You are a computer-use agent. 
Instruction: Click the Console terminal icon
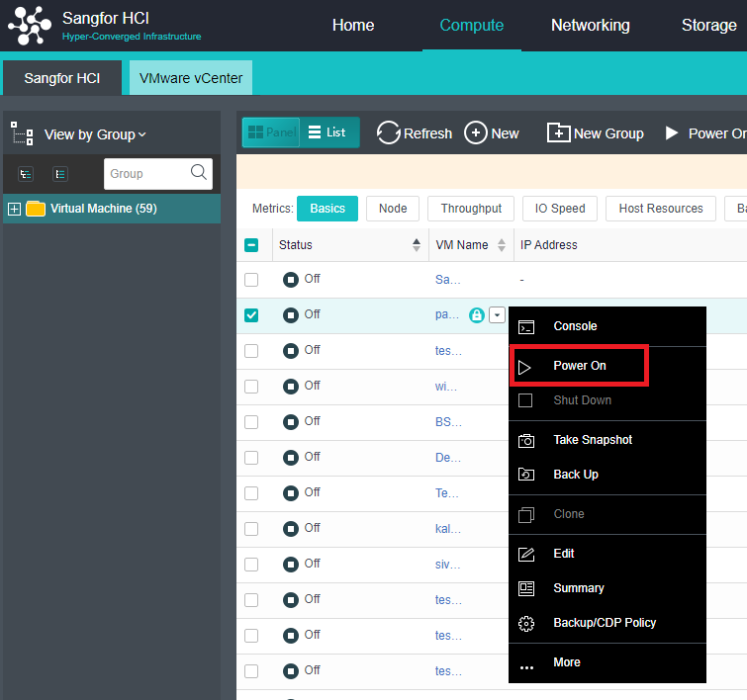pyautogui.click(x=526, y=326)
